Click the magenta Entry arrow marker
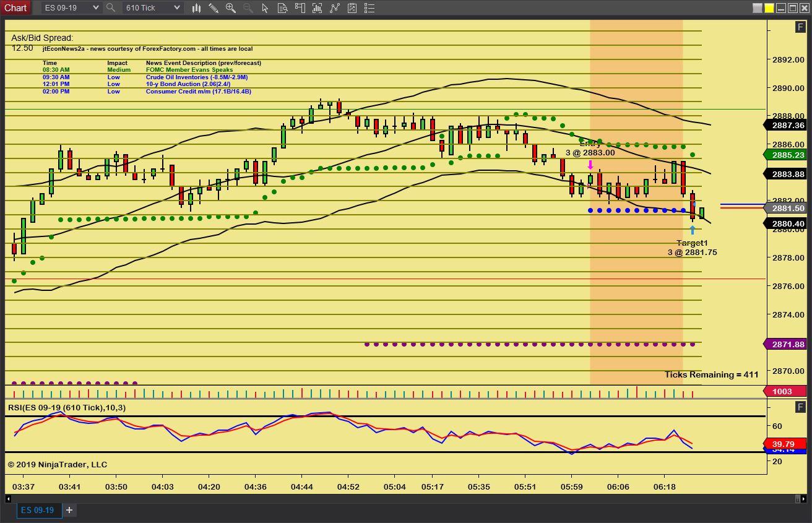The image size is (812, 523). tap(590, 165)
